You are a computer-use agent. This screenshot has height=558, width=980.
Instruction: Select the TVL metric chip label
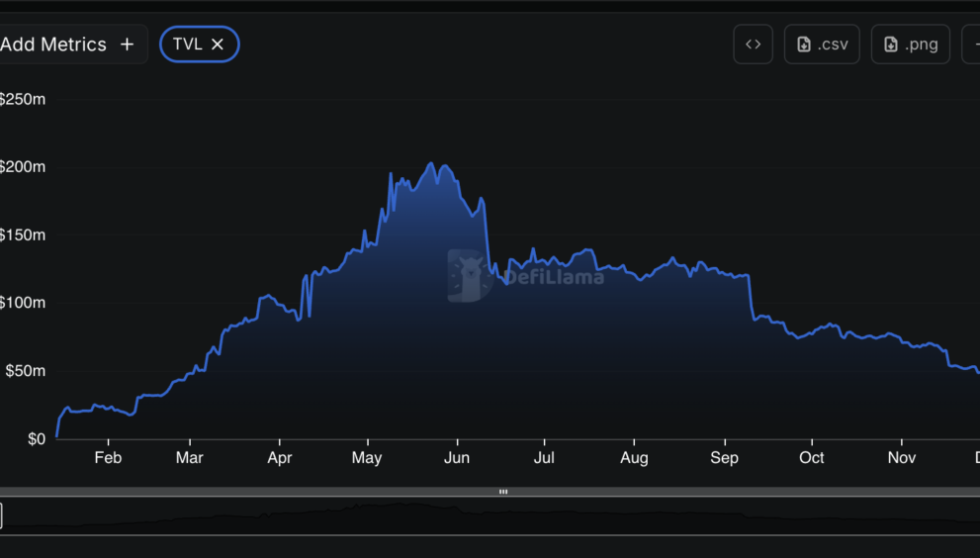click(187, 45)
